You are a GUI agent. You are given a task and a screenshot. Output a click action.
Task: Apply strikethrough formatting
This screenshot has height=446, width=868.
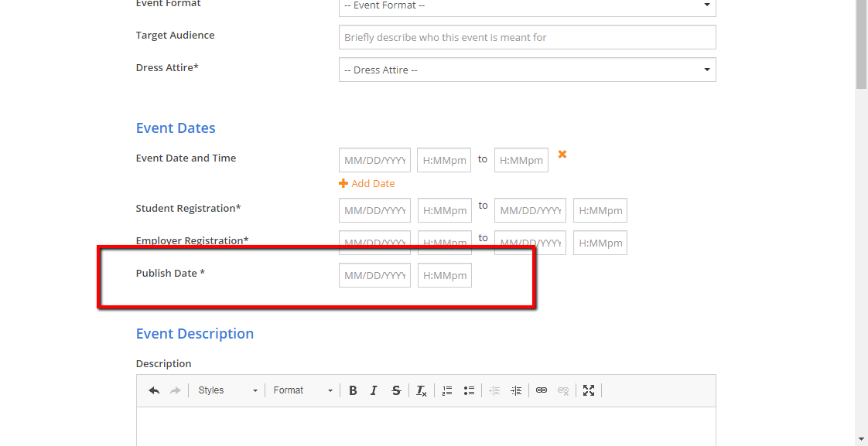396,390
